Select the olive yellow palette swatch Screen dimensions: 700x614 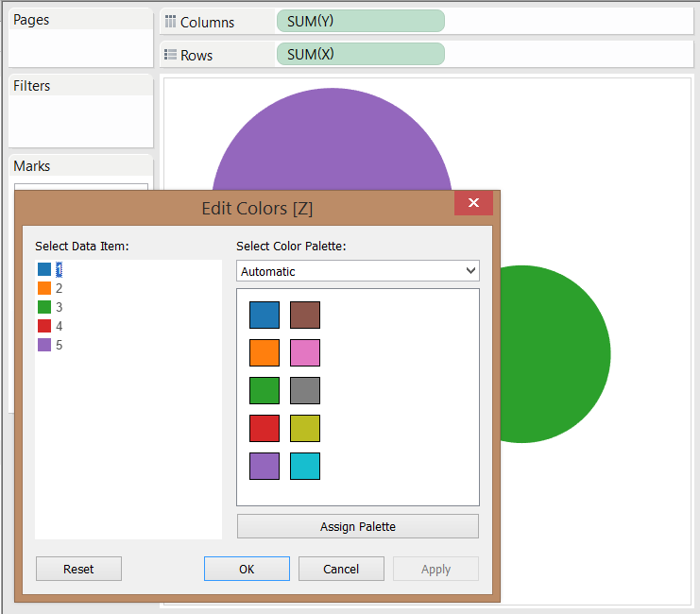point(305,428)
